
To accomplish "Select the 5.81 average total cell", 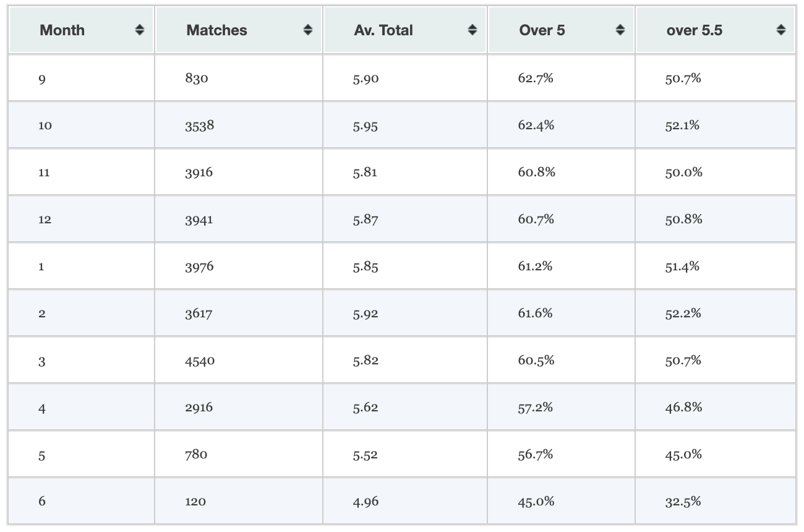I will tap(366, 173).
